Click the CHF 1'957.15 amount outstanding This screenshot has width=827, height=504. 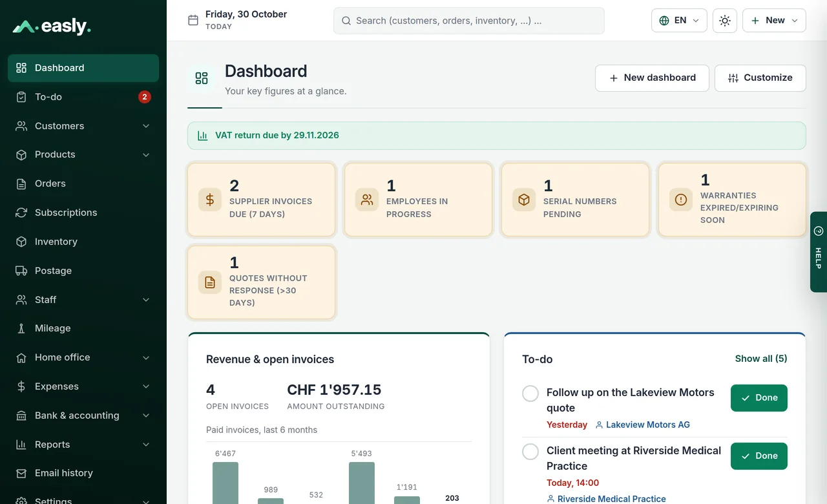point(334,390)
